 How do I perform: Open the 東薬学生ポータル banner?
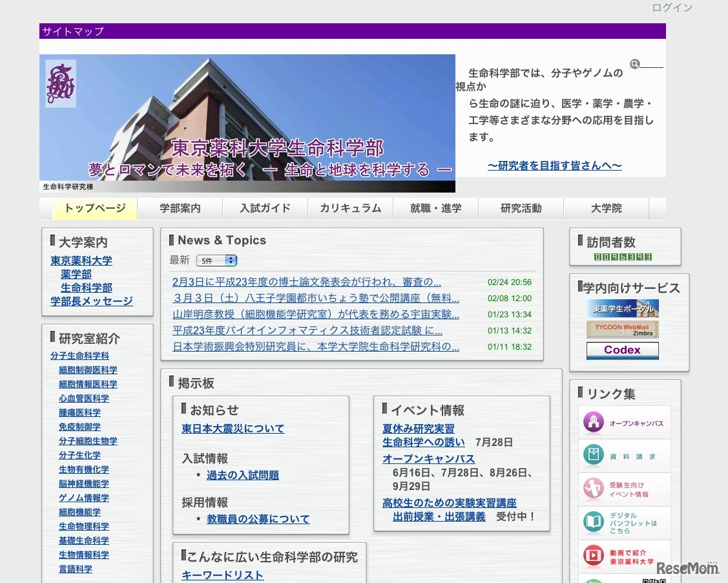coord(621,308)
